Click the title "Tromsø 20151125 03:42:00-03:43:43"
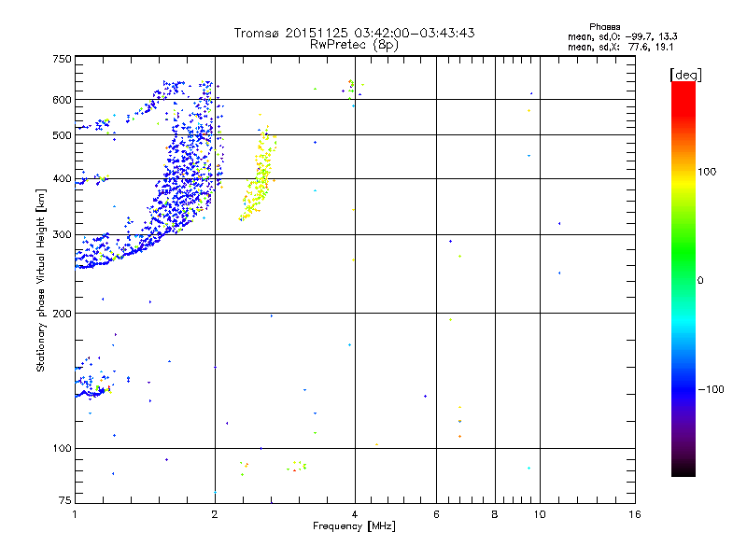This screenshot has height=560, width=747. tap(354, 33)
